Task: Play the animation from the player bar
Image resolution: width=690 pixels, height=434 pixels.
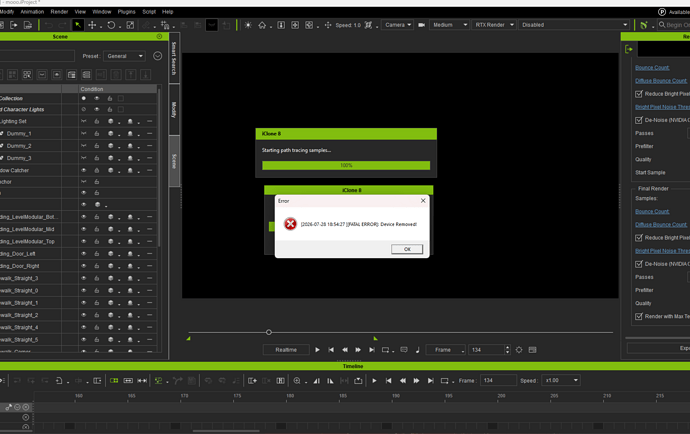Action: click(317, 350)
